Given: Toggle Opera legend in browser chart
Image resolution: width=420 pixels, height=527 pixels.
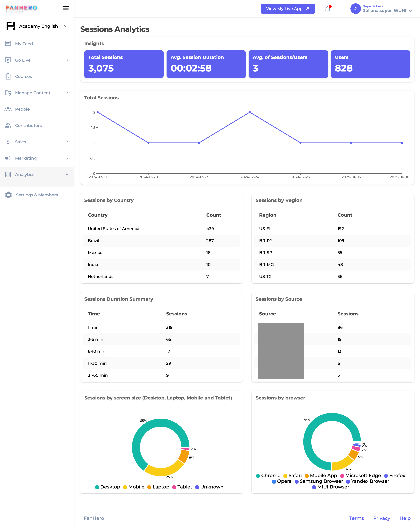Looking at the screenshot, I should 282,481.
